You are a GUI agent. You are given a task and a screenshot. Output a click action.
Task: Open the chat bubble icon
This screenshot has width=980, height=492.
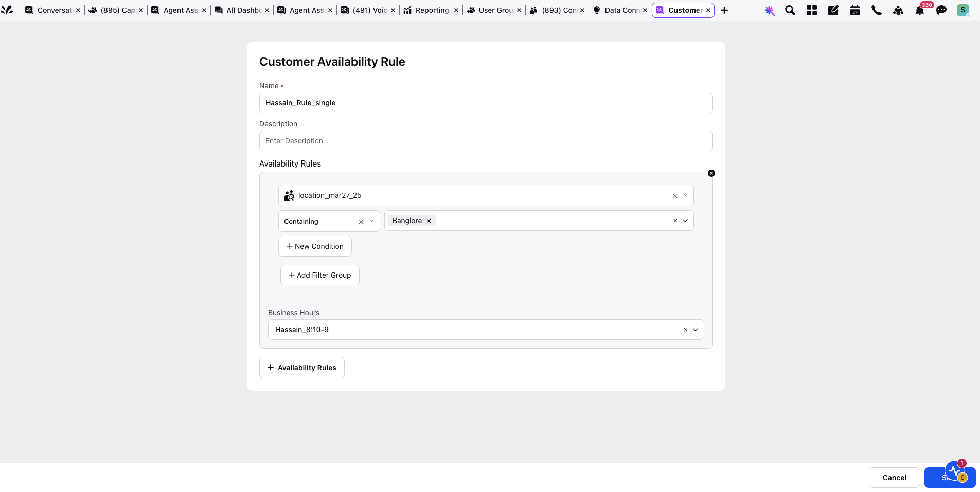click(x=941, y=10)
